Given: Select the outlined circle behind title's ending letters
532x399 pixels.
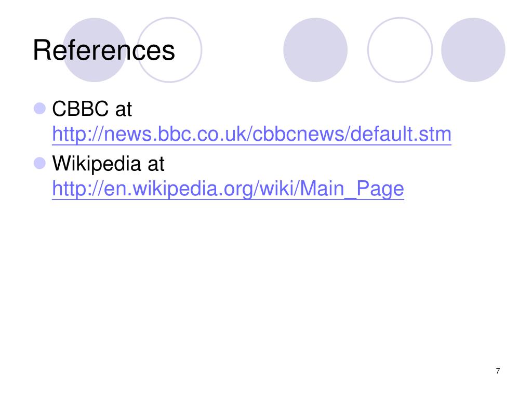Looking at the screenshot, I should point(170,50).
